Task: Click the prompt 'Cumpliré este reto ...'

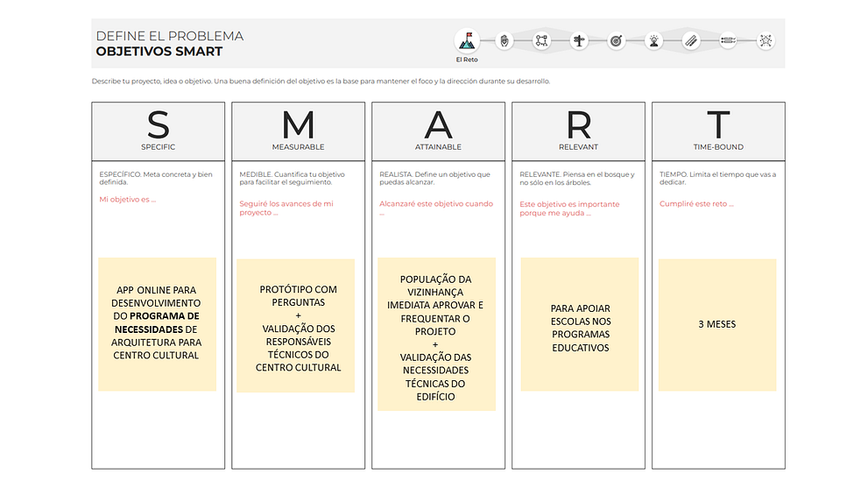Action: click(696, 204)
